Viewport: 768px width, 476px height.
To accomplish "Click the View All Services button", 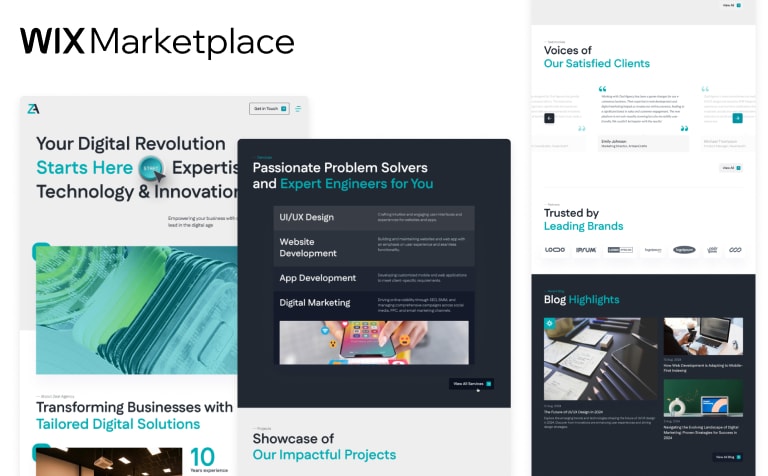I will click(468, 383).
